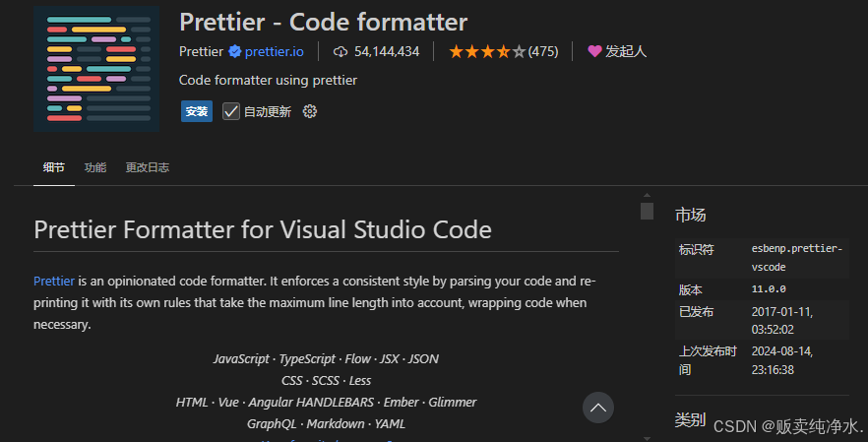Click the Prettier publisher name
Screen dimensions: 868x442
pyautogui.click(x=201, y=51)
